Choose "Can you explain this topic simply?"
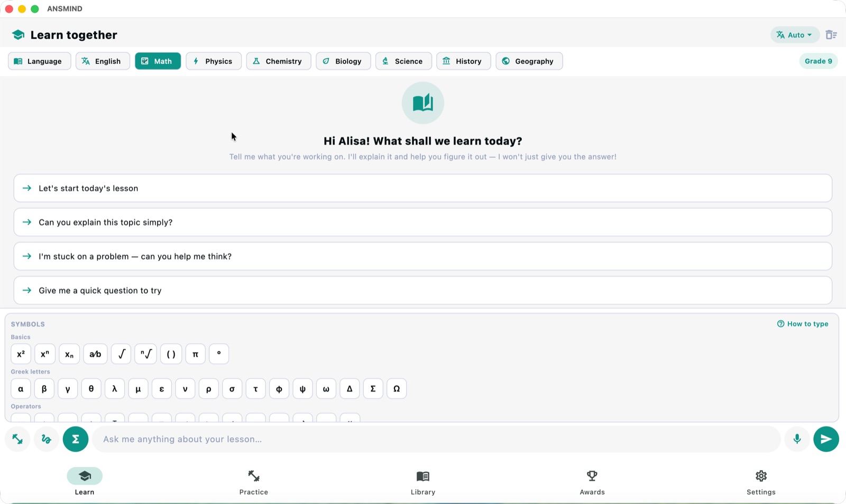 [x=423, y=222]
